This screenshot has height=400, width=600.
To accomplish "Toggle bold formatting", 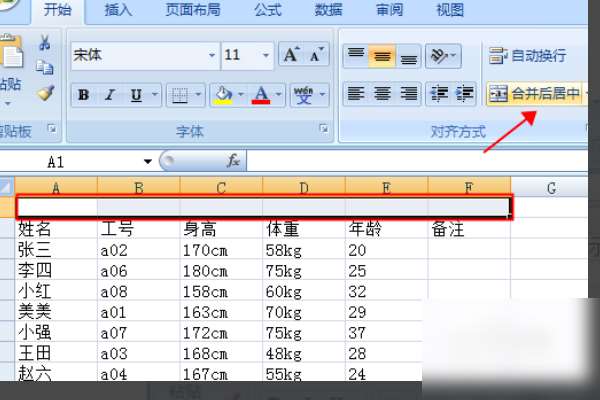I will (x=83, y=95).
